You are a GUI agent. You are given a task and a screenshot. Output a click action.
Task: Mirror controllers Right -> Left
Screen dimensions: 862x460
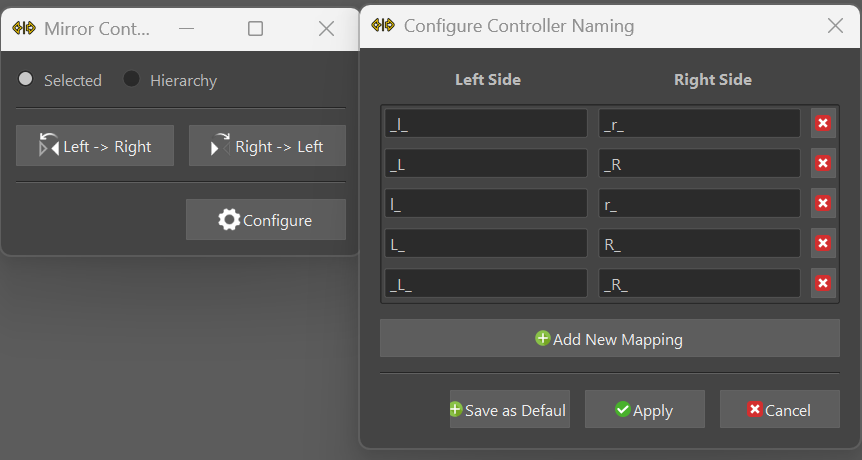267,146
